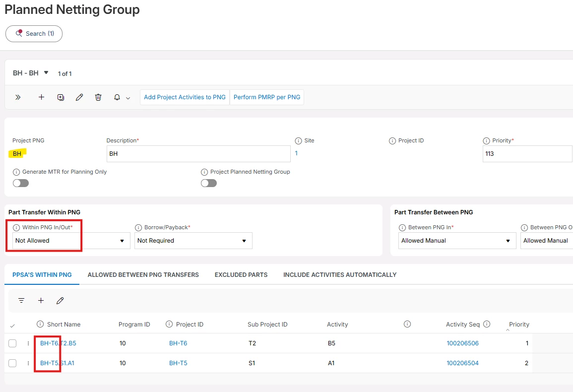This screenshot has width=573, height=392.
Task: Toggle Project Planned Netting Group switch
Action: point(209,183)
